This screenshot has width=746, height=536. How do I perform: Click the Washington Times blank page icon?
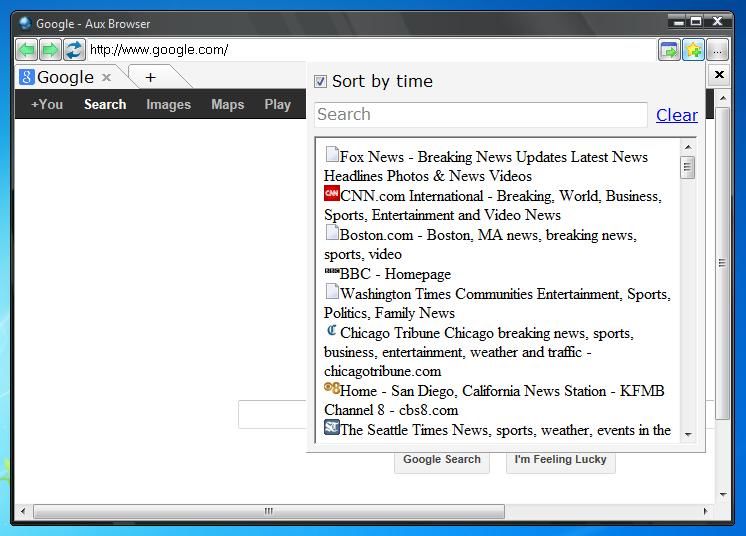(332, 291)
